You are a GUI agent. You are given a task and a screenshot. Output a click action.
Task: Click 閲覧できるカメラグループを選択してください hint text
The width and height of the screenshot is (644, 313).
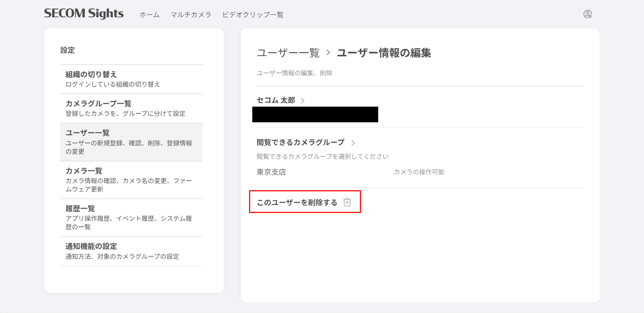(x=322, y=157)
